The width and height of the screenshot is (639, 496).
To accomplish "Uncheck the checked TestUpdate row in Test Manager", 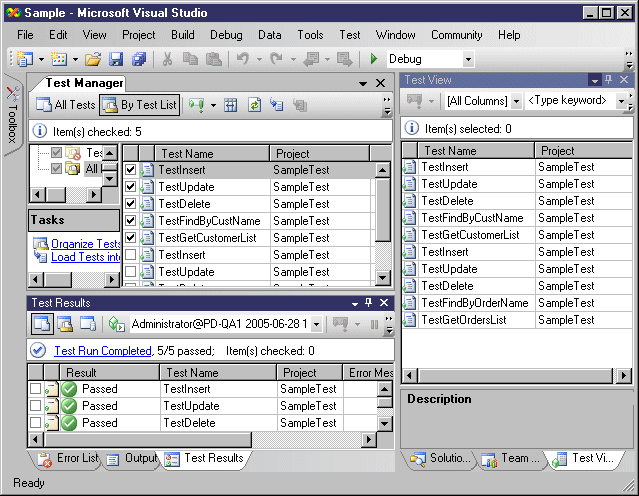I will 130,187.
